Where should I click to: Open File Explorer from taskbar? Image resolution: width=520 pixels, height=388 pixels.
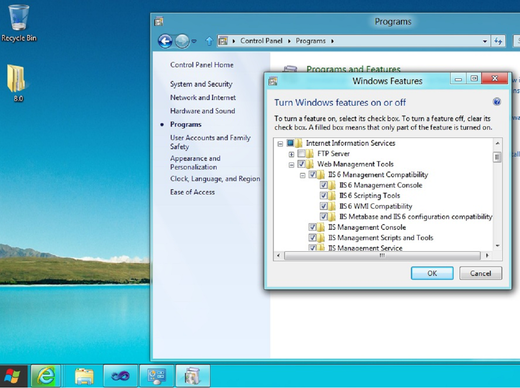84,376
